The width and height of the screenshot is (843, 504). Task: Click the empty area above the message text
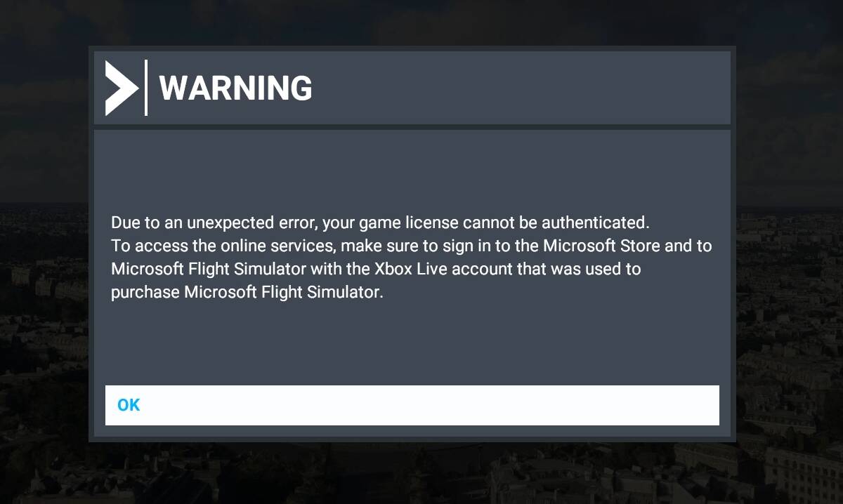coord(412,172)
